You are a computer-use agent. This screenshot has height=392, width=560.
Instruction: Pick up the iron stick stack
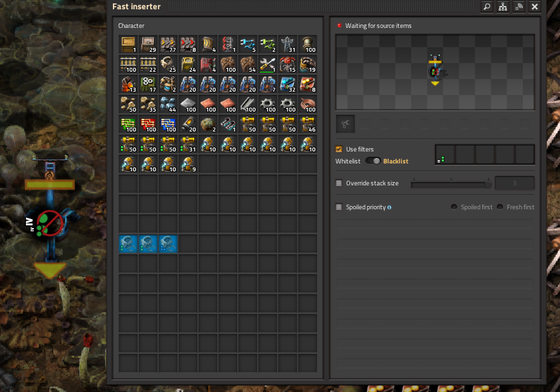pyautogui.click(x=248, y=105)
